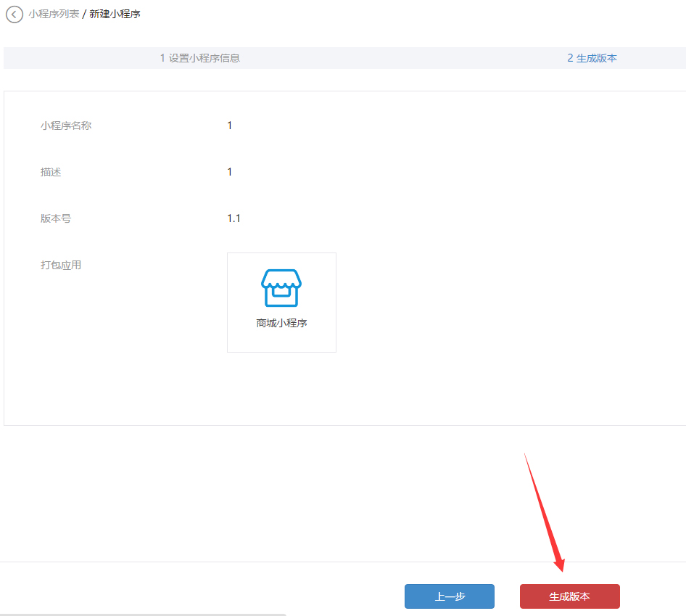Click the version number 1.1
Screen dimensions: 686x616
coord(234,218)
